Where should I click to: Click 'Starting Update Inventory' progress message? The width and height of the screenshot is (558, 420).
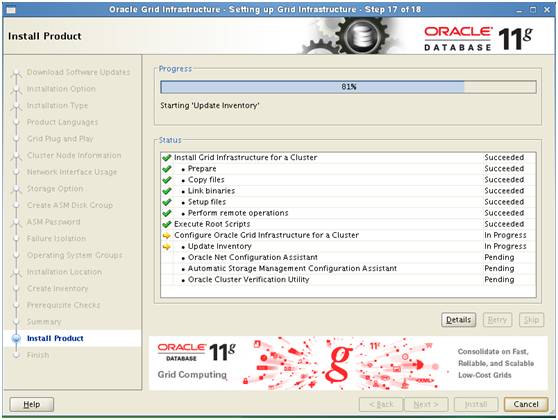210,105
